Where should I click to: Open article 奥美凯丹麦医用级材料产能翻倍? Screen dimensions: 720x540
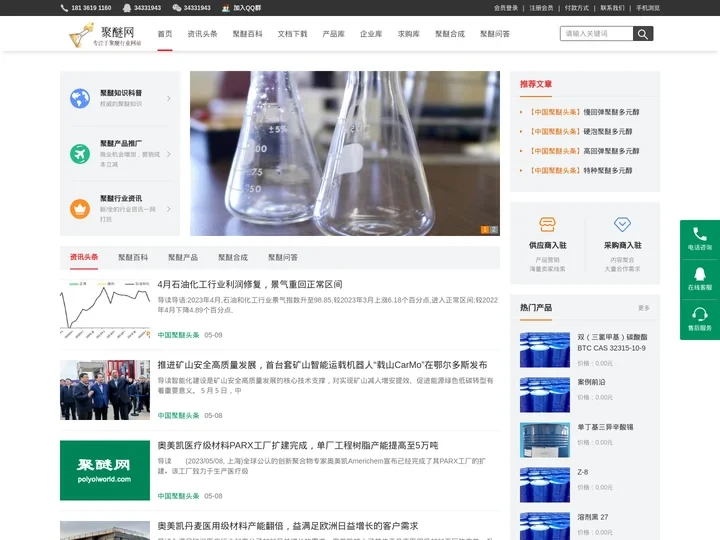tap(288, 526)
